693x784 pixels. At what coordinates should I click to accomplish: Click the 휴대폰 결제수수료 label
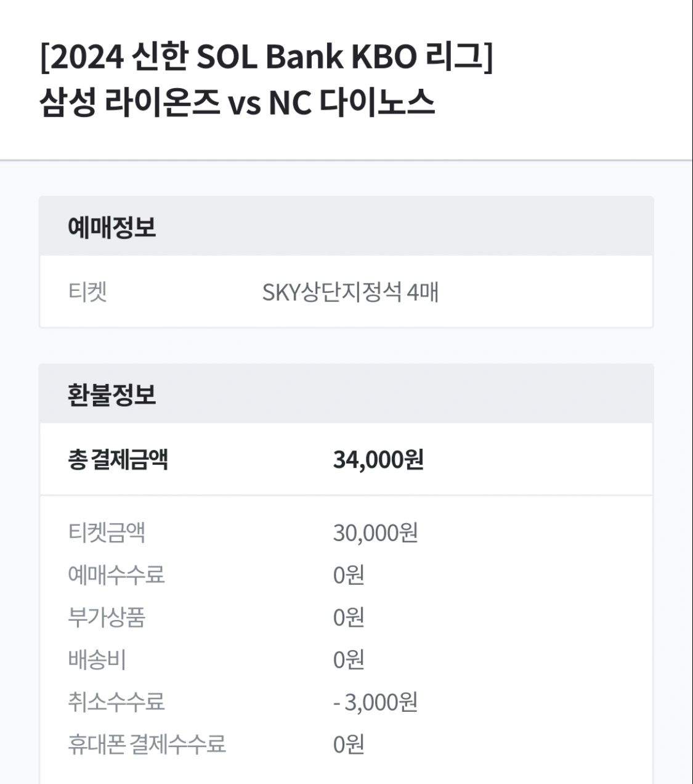coord(147,744)
